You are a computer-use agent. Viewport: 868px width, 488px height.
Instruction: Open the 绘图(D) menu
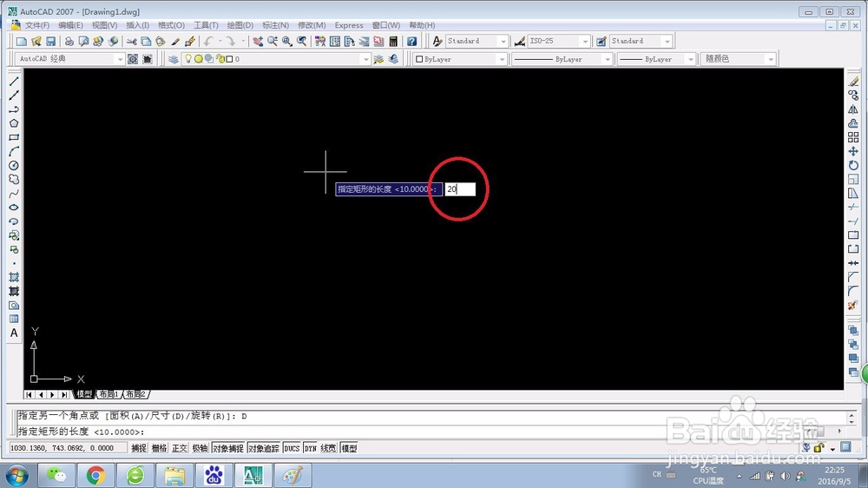(240, 25)
